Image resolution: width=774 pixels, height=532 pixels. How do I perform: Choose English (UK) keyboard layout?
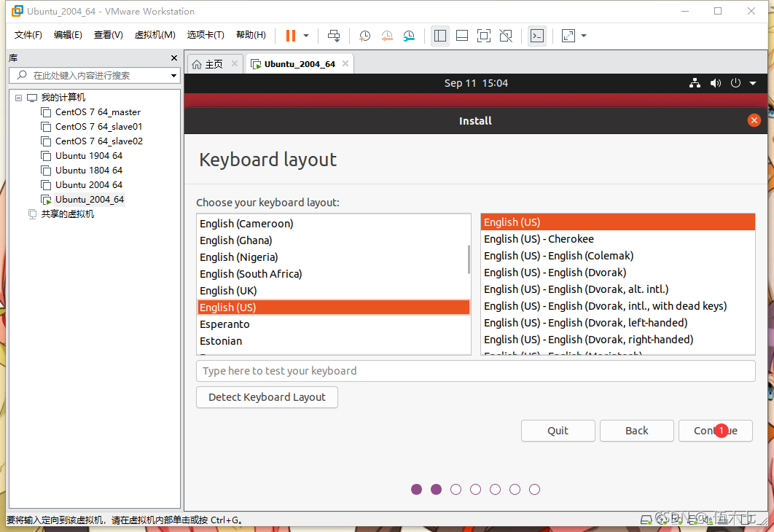333,291
